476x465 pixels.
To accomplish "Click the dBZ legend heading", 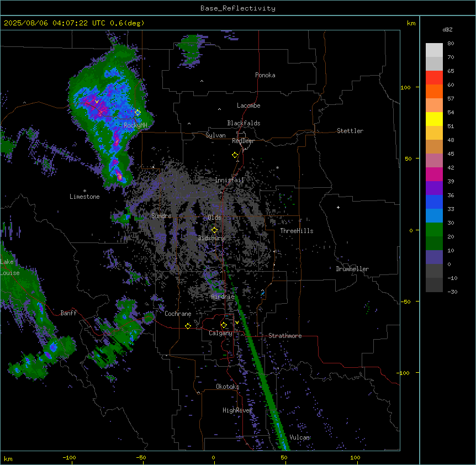I will pos(447,29).
